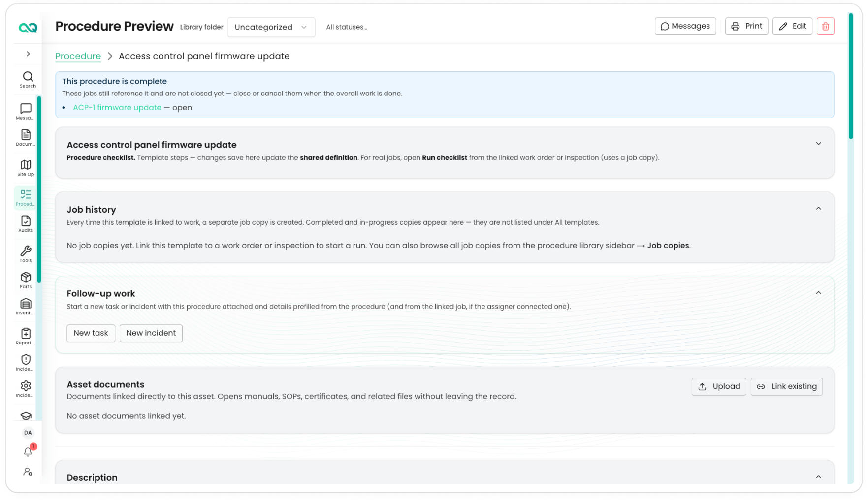Open the Search icon in sidebar

click(28, 79)
